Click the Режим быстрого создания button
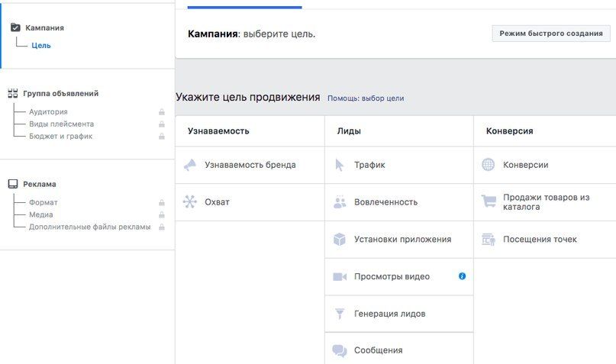This screenshot has width=616, height=364. (x=551, y=34)
